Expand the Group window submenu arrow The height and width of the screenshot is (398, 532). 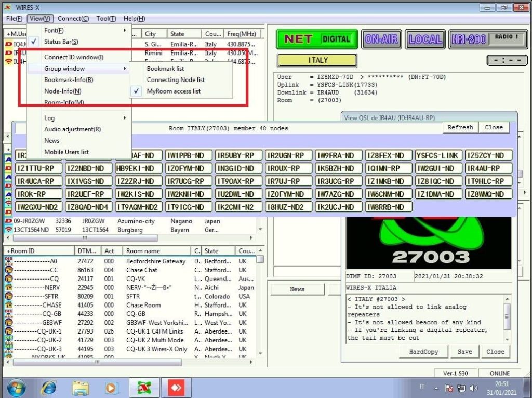click(x=125, y=68)
